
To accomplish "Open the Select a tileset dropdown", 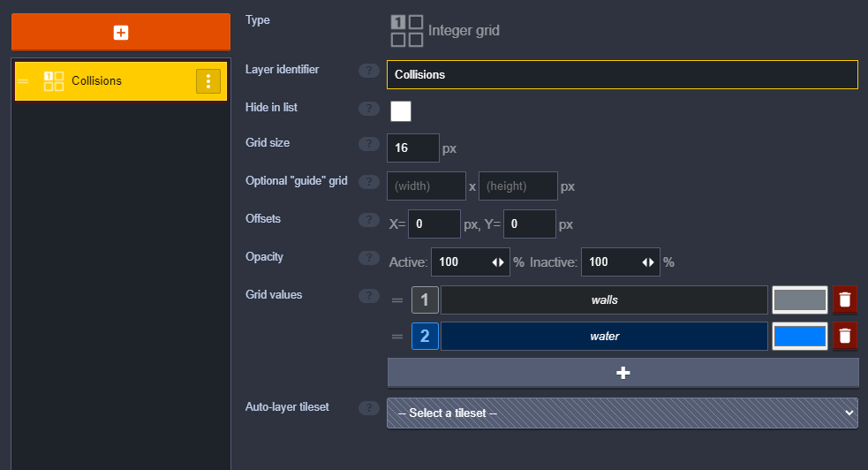I will point(623,413).
